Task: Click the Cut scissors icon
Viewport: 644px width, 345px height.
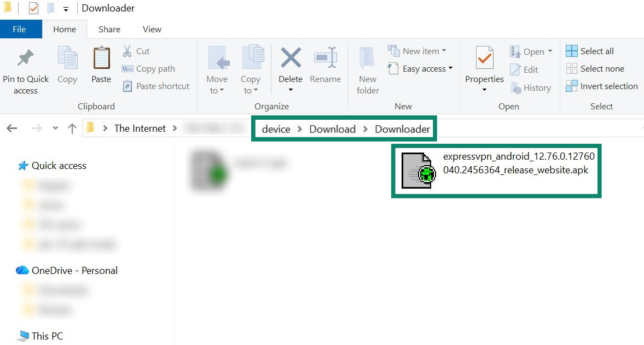Action: [127, 51]
